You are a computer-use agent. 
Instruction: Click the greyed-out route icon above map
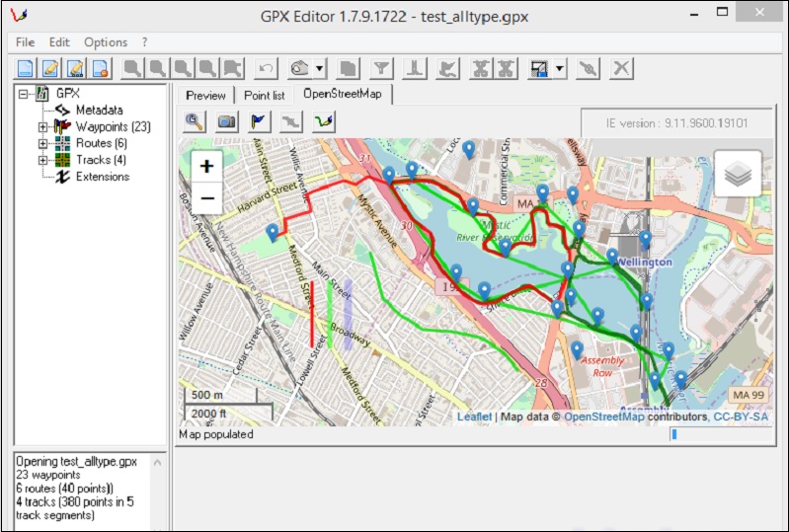coord(291,121)
